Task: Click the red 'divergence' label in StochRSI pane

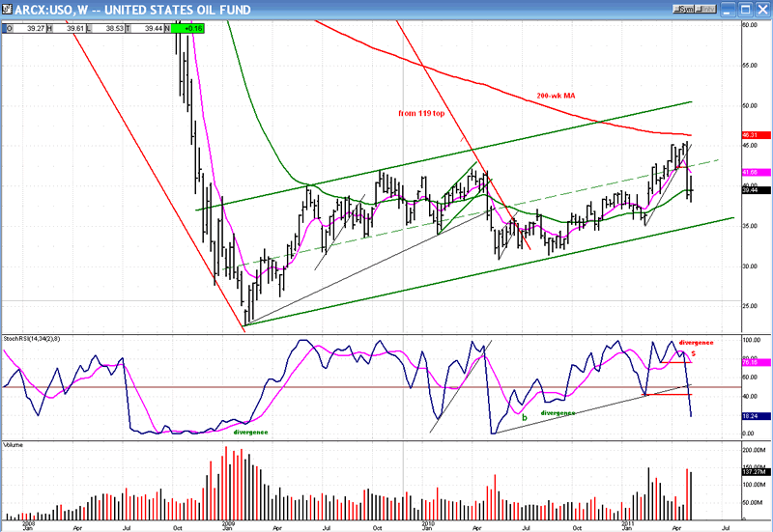Action: 696,343
